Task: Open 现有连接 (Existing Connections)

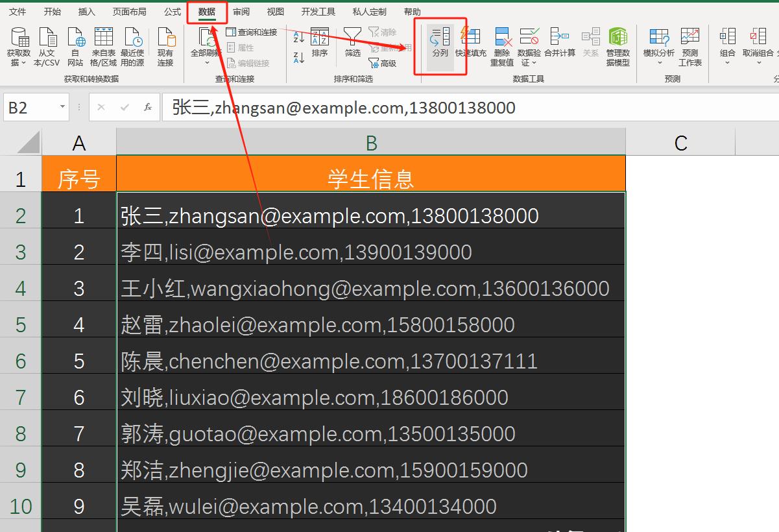Action: pos(165,46)
